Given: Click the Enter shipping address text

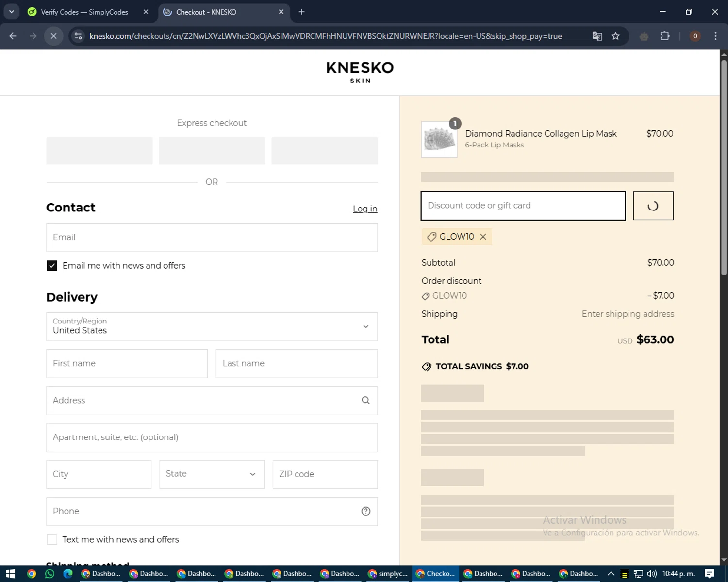Looking at the screenshot, I should pyautogui.click(x=628, y=314).
